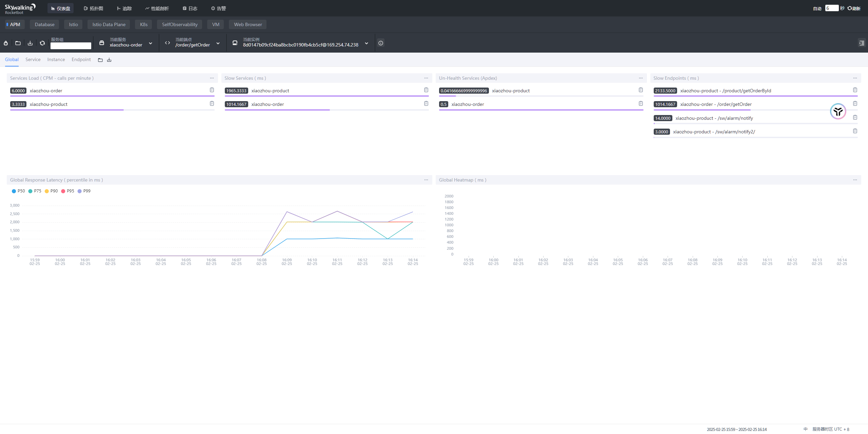This screenshot has height=434, width=868.
Task: Click the time range at bottom right
Action: click(x=736, y=429)
